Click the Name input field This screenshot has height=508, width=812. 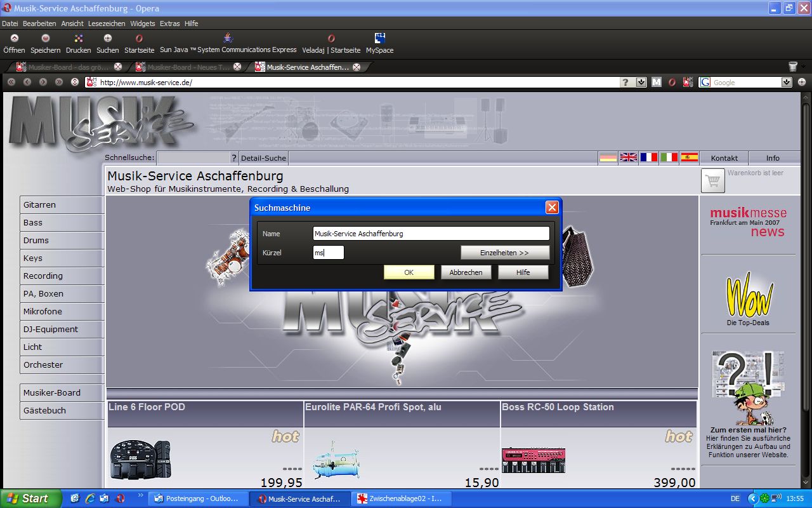[431, 234]
